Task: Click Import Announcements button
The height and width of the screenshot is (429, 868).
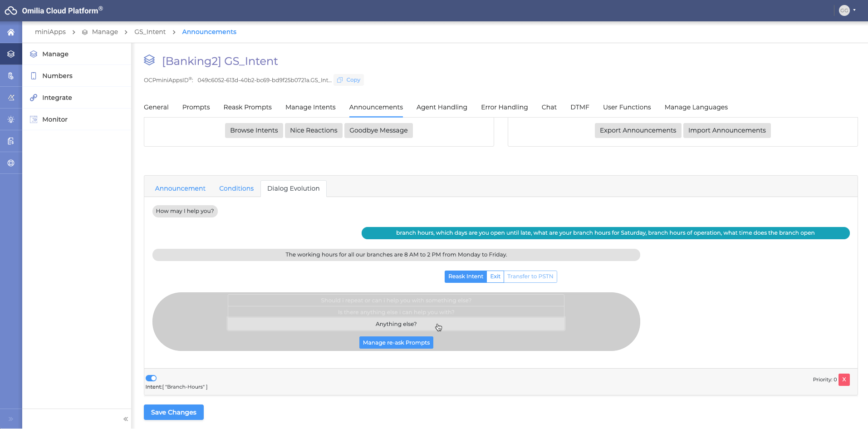Action: [727, 130]
